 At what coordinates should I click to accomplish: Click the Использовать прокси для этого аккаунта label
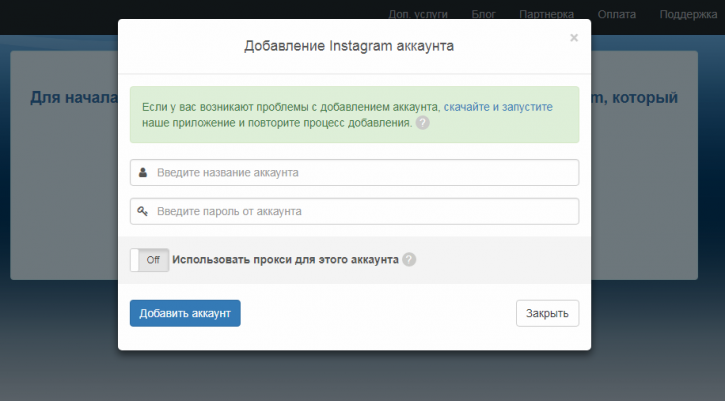click(x=285, y=259)
